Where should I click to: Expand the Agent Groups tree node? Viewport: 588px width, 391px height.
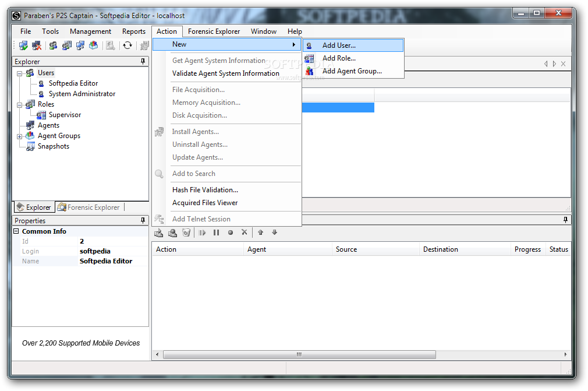[19, 136]
